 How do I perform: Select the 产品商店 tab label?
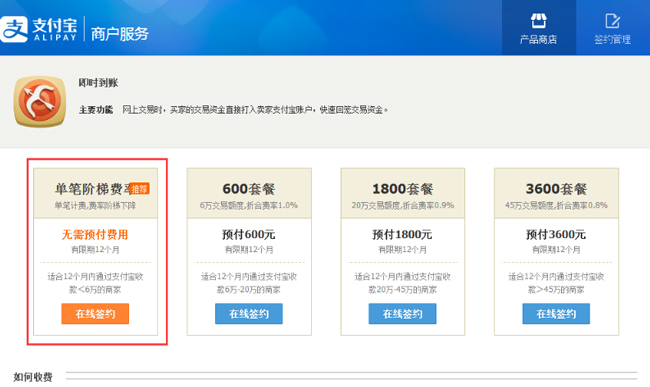click(538, 39)
